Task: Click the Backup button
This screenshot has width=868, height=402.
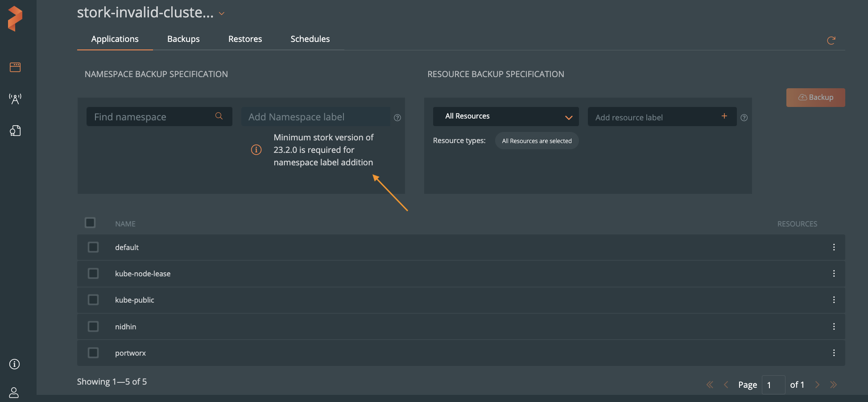Action: [815, 98]
